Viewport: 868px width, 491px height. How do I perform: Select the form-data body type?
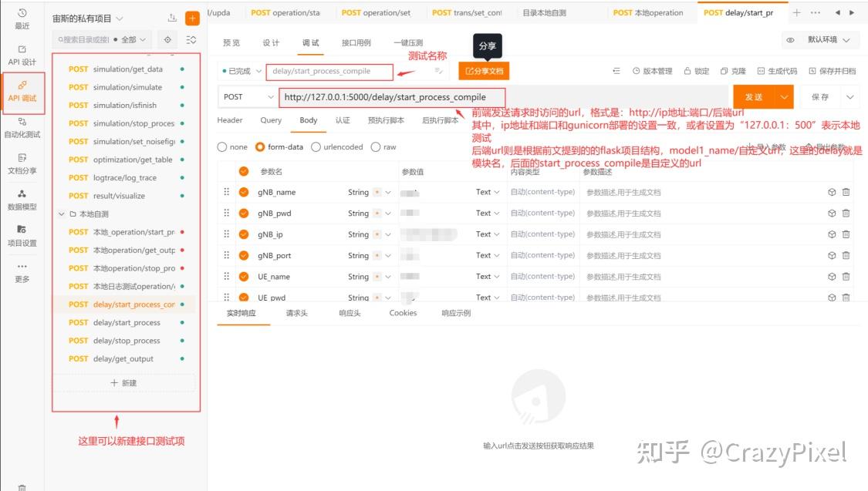pyautogui.click(x=260, y=146)
